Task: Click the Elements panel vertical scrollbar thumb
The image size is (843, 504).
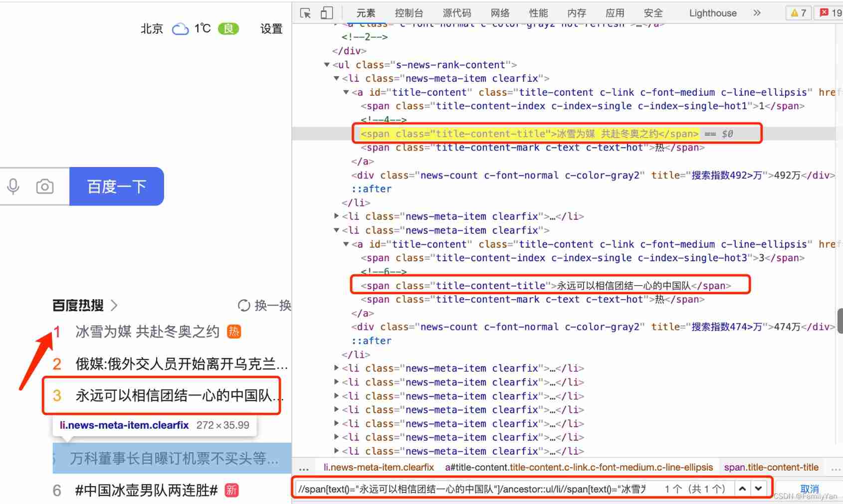Action: point(840,321)
